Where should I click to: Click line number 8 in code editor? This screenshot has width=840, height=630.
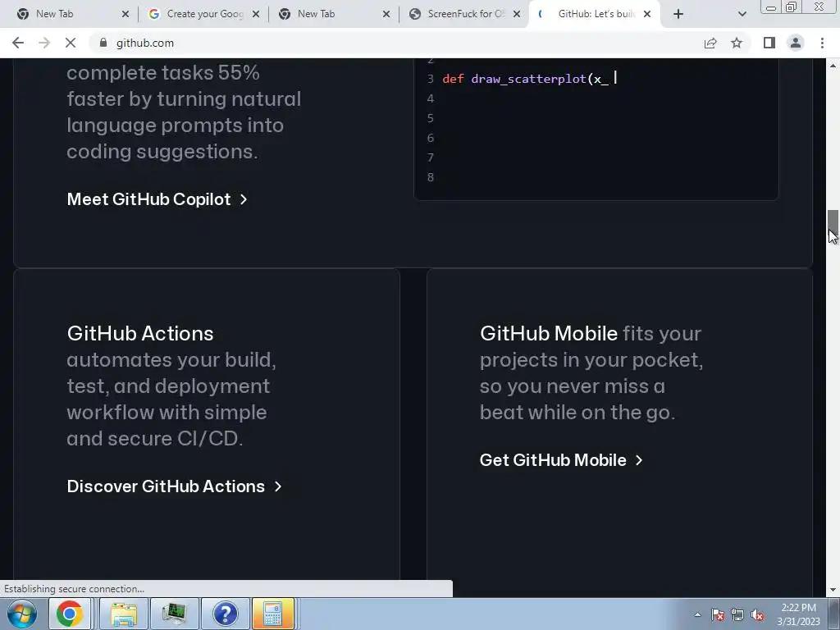point(430,177)
